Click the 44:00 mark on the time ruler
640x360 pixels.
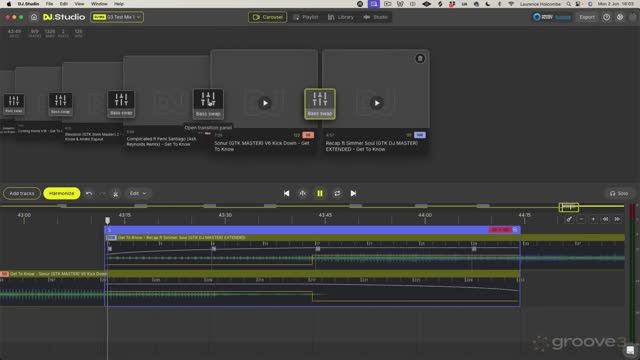(x=424, y=215)
